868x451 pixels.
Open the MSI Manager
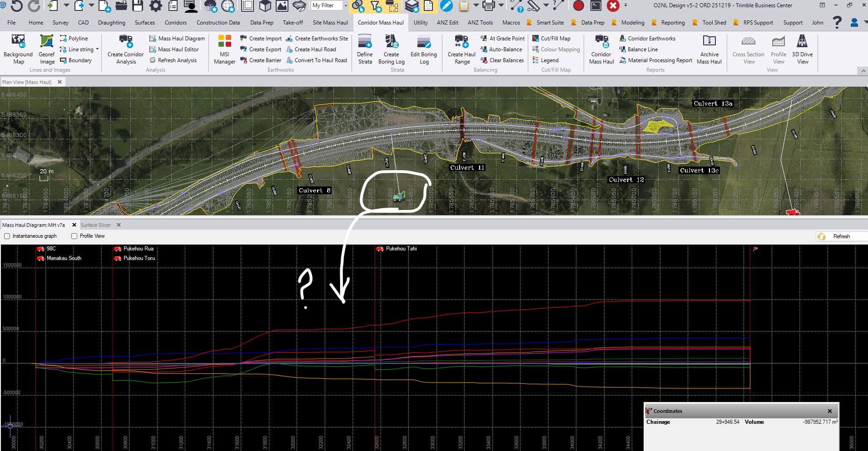(224, 42)
